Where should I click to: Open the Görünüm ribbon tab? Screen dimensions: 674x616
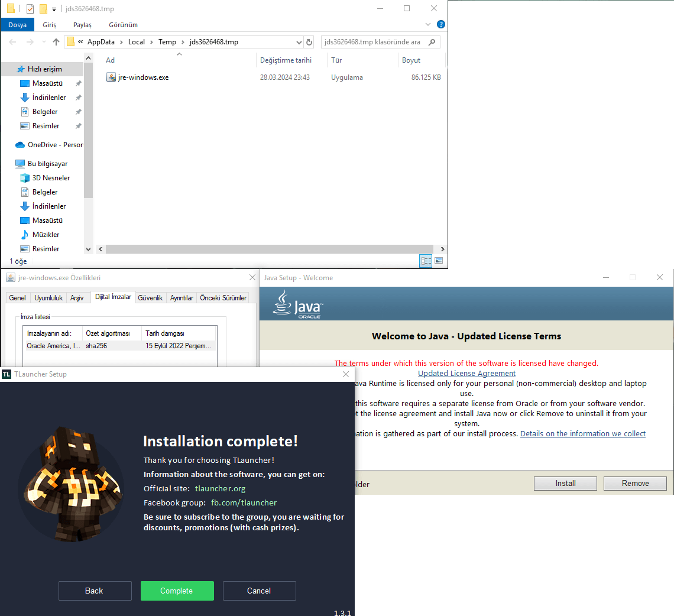pyautogui.click(x=124, y=25)
